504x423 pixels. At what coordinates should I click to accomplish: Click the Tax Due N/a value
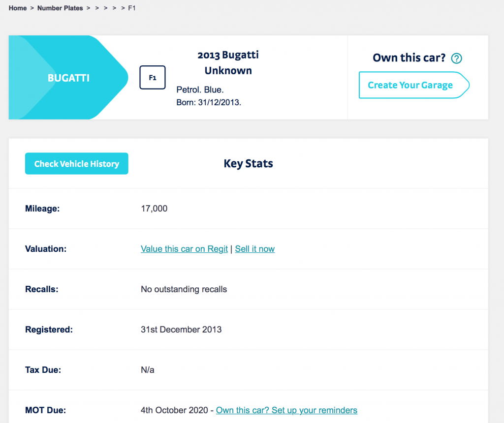click(148, 370)
